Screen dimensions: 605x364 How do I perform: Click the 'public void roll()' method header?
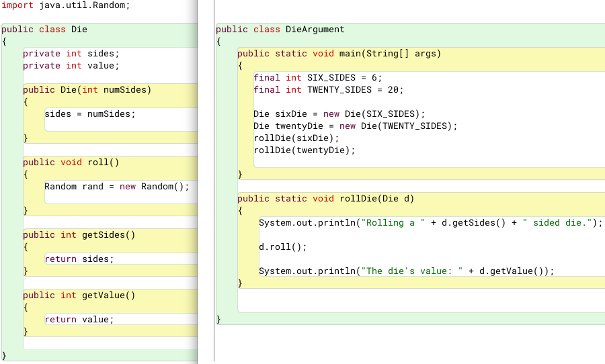click(71, 163)
